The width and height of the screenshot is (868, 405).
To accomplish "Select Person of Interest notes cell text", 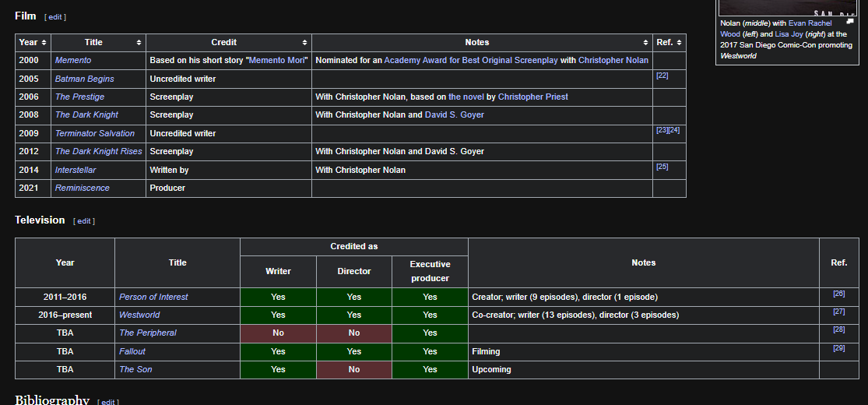I will coord(564,297).
